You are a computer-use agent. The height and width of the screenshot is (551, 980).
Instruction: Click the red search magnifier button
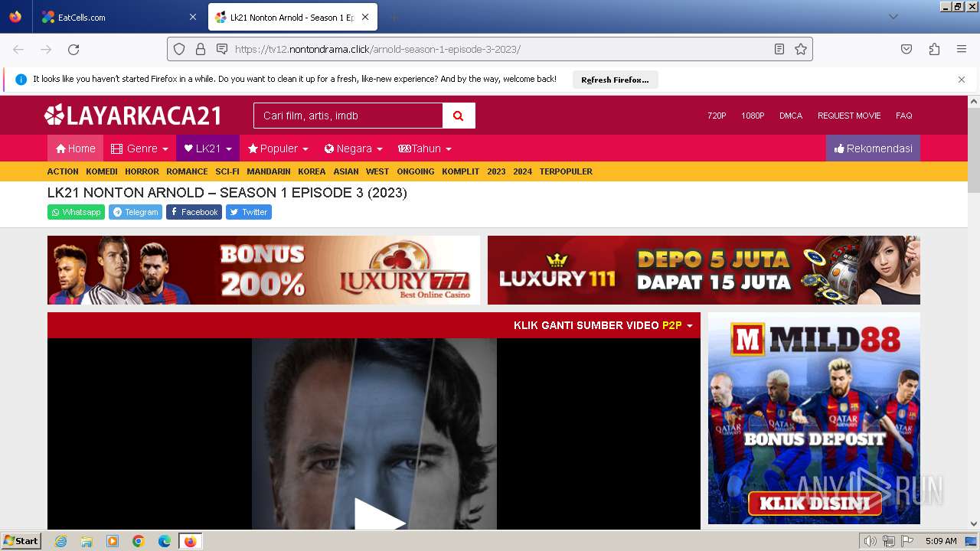click(x=459, y=116)
